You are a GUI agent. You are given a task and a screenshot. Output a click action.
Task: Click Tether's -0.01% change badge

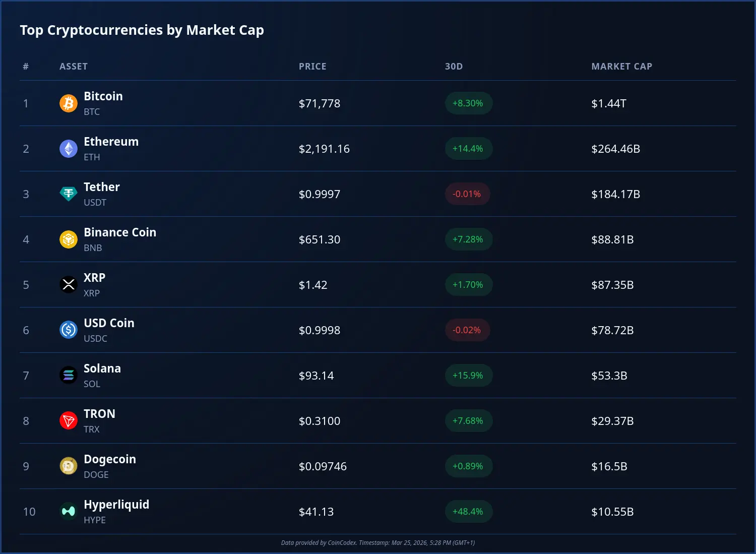pyautogui.click(x=467, y=194)
